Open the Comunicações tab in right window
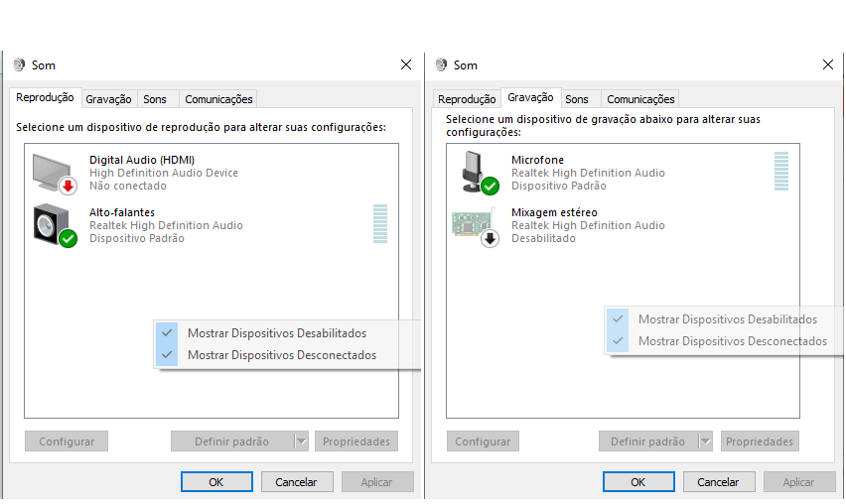Viewport: 846px width, 504px height. pos(640,99)
